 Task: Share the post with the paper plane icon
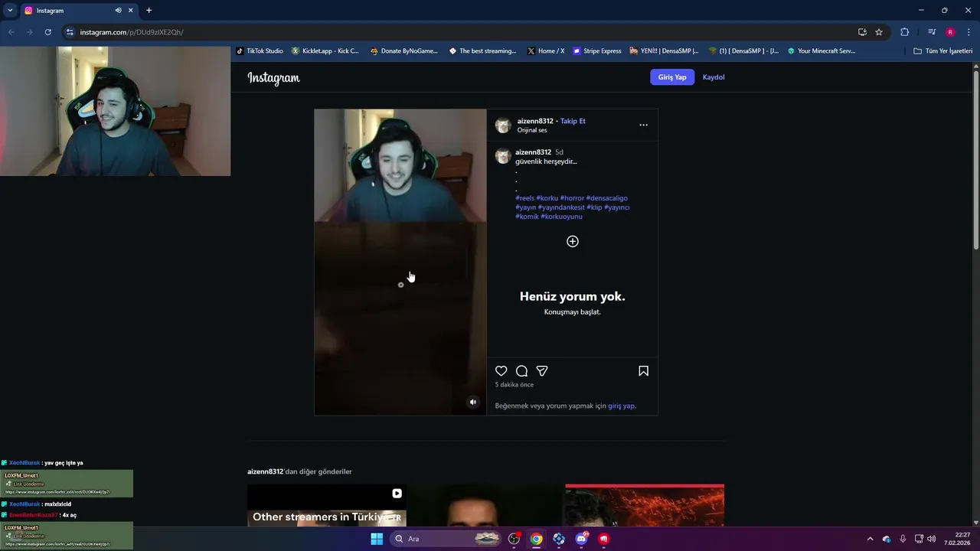(542, 371)
